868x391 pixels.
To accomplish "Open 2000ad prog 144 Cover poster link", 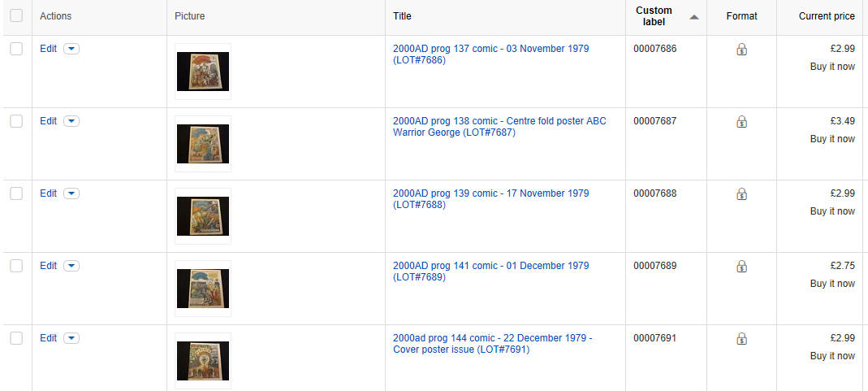I will [x=493, y=344].
